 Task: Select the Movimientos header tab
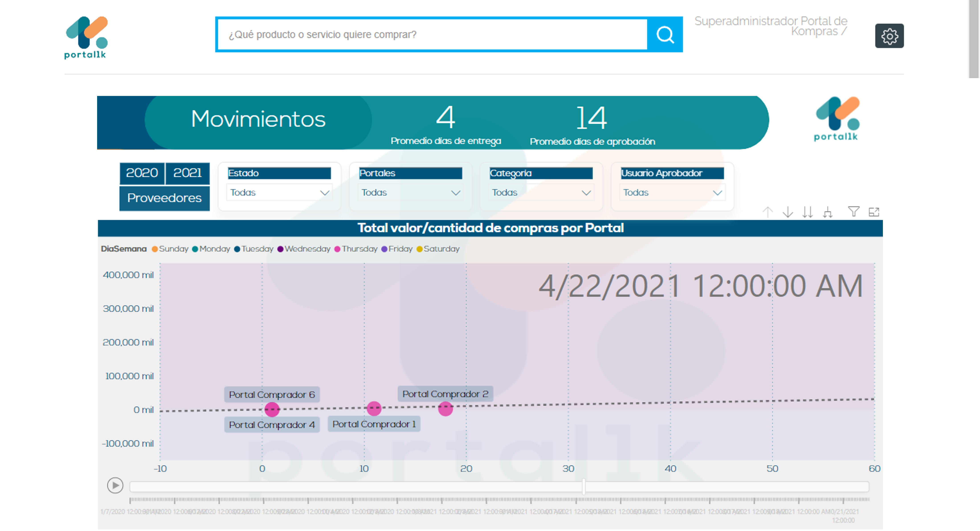tap(258, 119)
